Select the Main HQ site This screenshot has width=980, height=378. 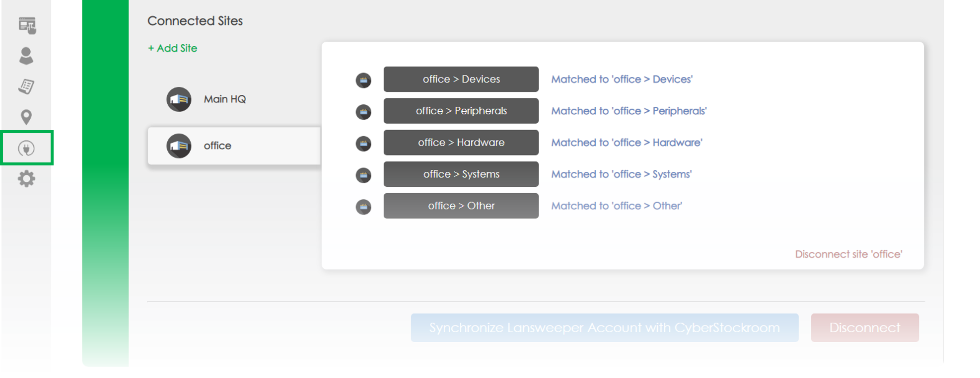[225, 99]
